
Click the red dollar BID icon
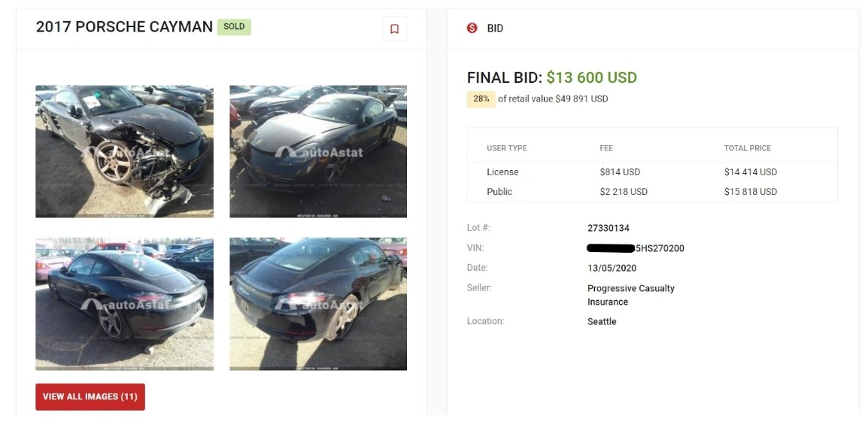coord(472,28)
